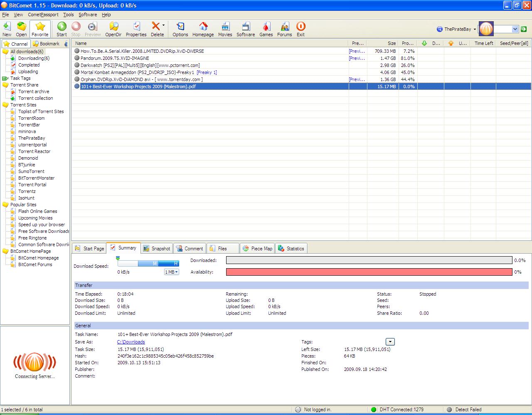
Task: Switch to the Statistics tab
Action: (291, 248)
